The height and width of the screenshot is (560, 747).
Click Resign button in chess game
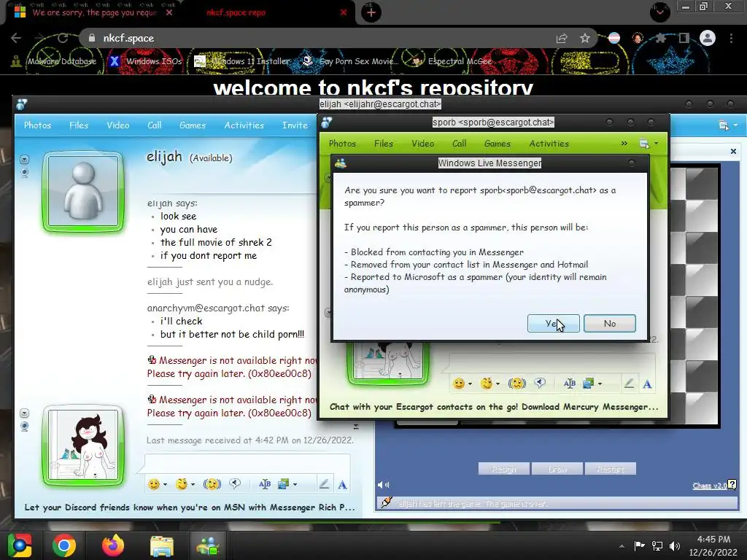(x=503, y=469)
